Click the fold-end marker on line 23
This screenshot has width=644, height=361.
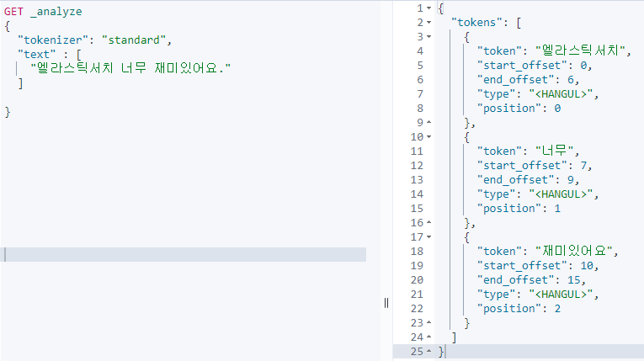click(428, 323)
